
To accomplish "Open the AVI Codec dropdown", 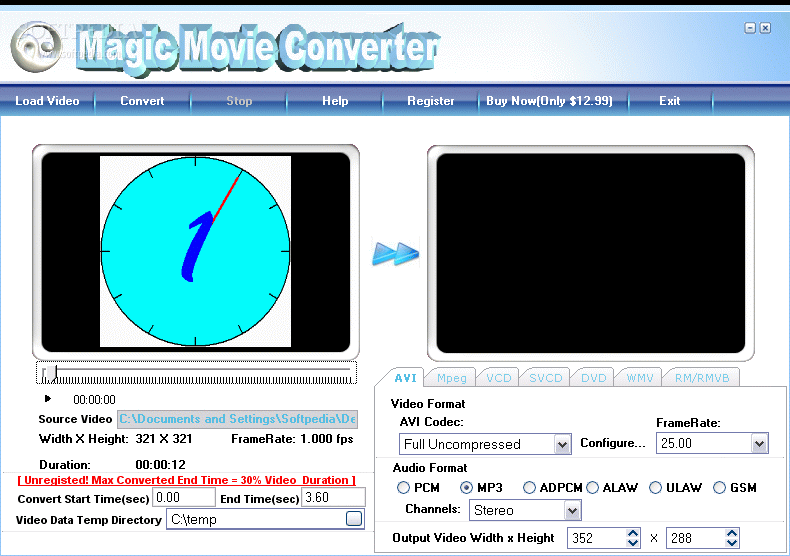I will 562,444.
